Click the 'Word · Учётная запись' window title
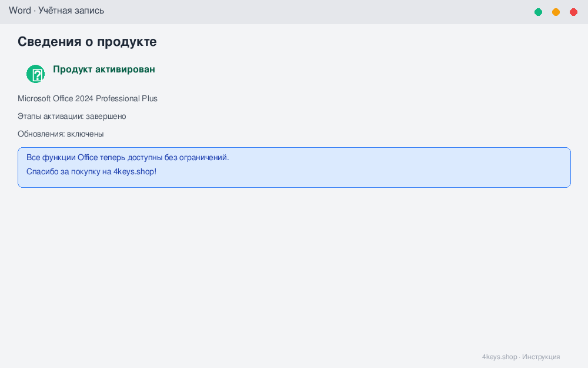 56,11
